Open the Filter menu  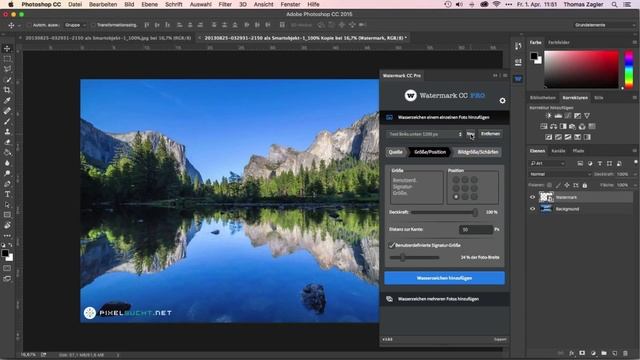click(225, 4)
